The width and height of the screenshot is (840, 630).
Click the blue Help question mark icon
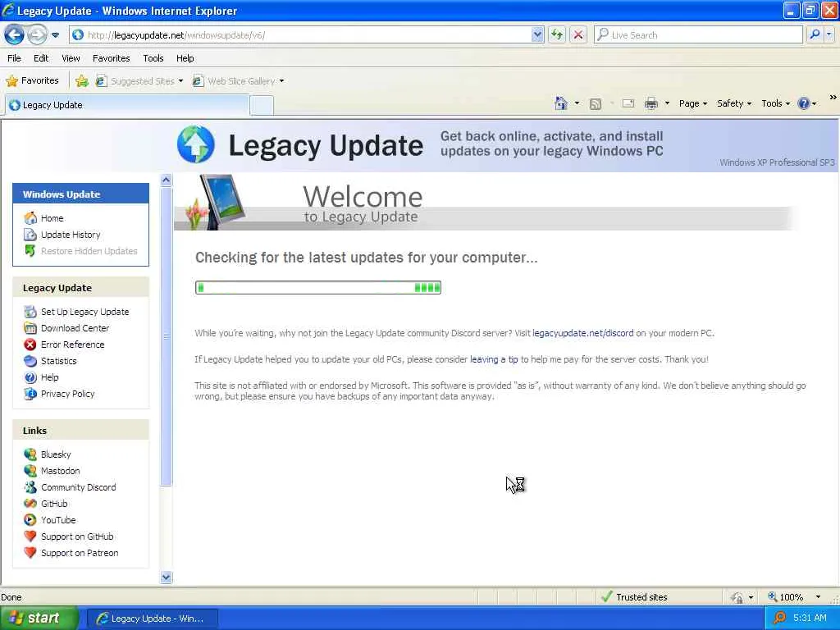tap(804, 103)
